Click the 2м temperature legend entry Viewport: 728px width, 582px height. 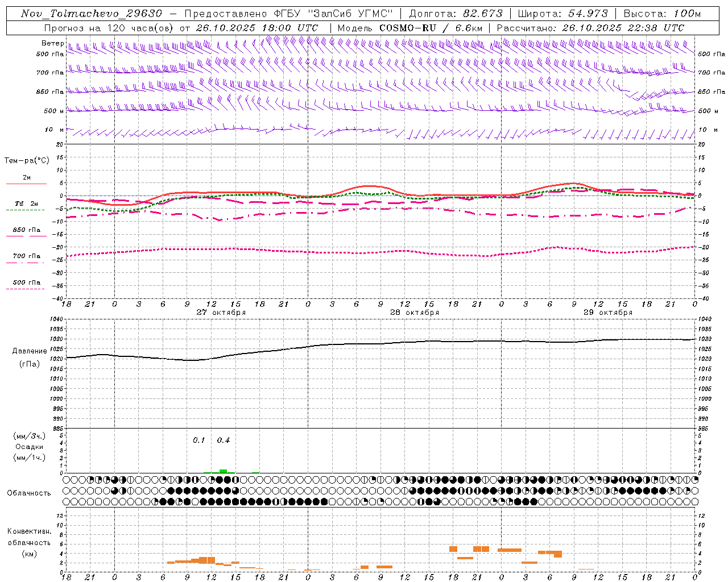[x=27, y=177]
